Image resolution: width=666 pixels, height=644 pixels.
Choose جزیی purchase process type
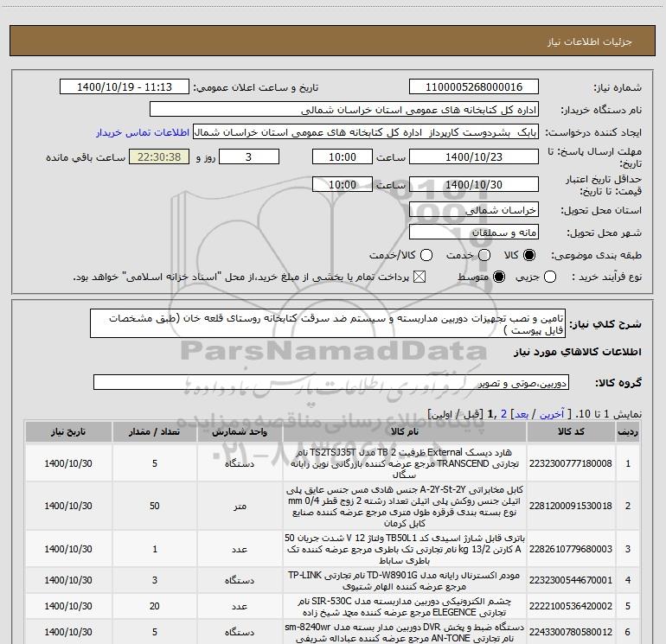[549, 277]
